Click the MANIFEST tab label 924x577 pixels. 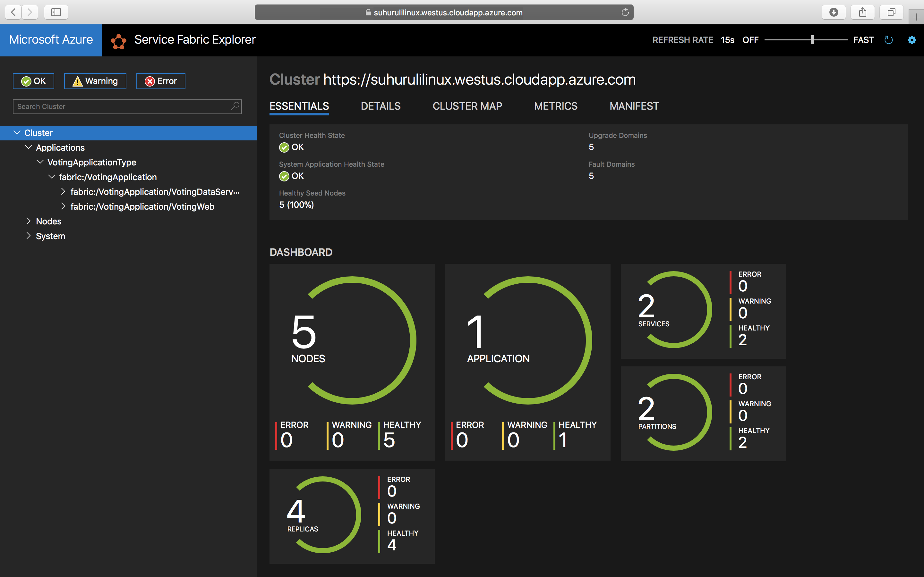point(634,106)
